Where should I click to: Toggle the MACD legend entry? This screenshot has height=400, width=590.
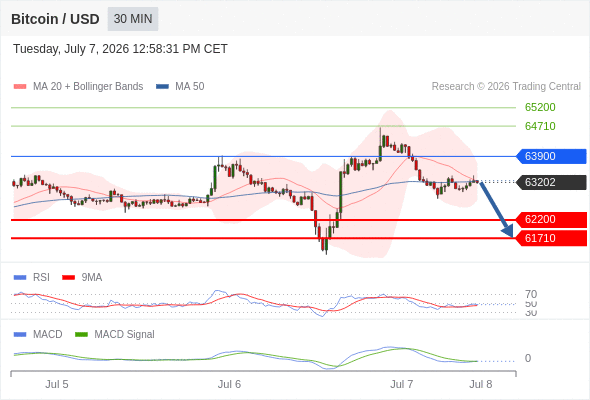click(38, 334)
